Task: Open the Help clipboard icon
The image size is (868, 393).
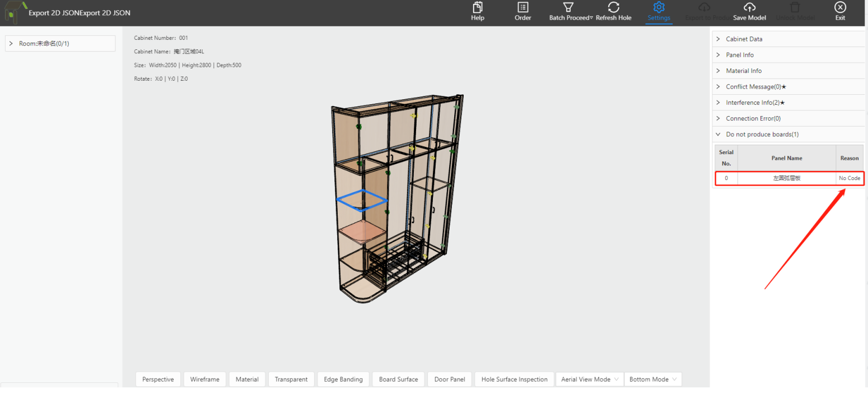Action: (478, 7)
